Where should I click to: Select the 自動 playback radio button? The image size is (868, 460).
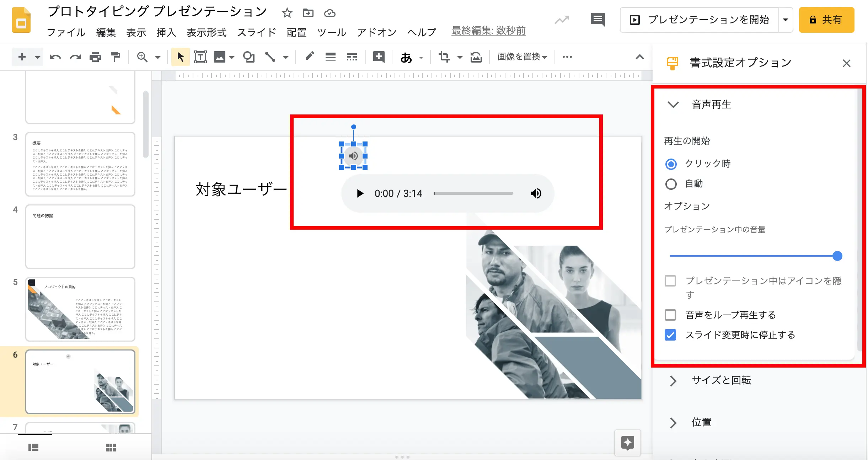pos(671,184)
